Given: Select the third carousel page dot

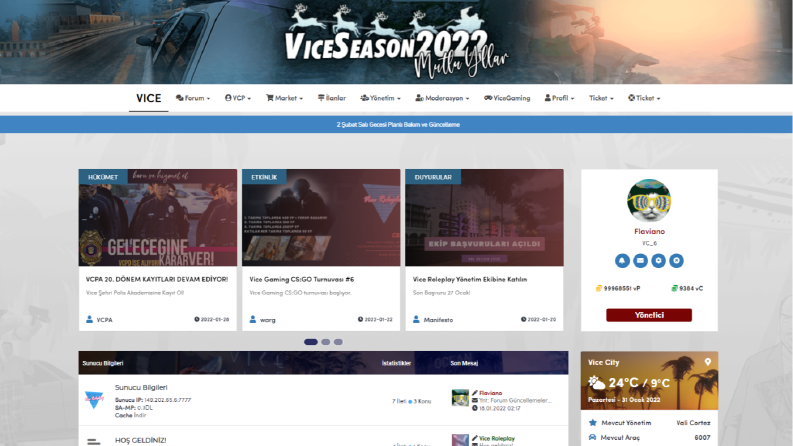Looking at the screenshot, I should pos(338,342).
